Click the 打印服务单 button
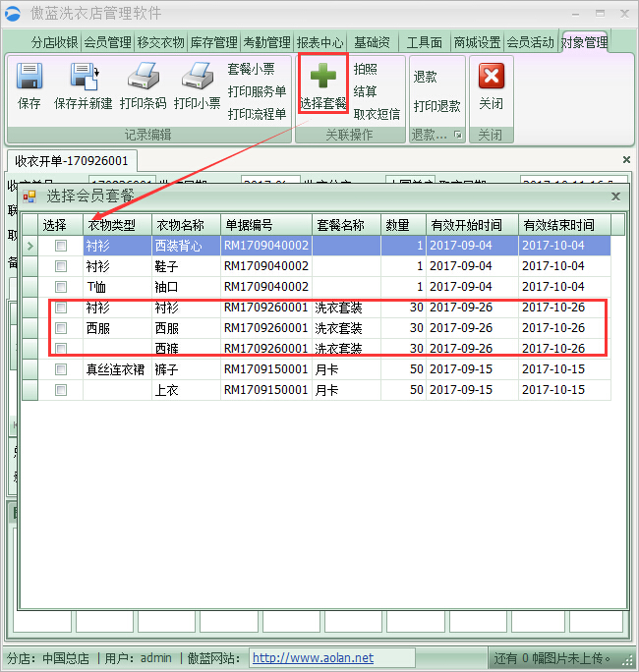 point(257,91)
